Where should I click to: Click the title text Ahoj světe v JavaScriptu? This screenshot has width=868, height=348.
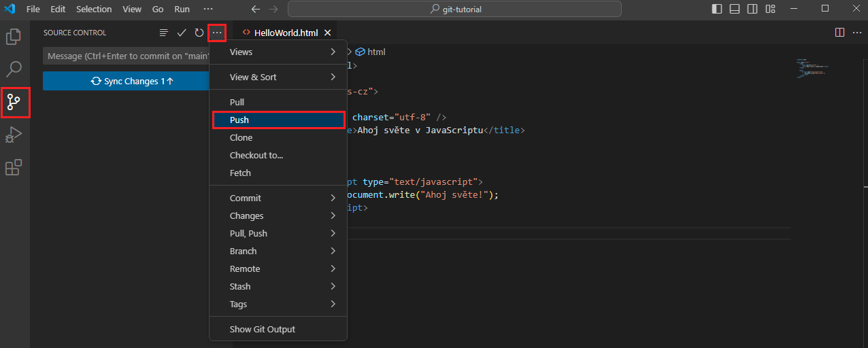pyautogui.click(x=420, y=130)
